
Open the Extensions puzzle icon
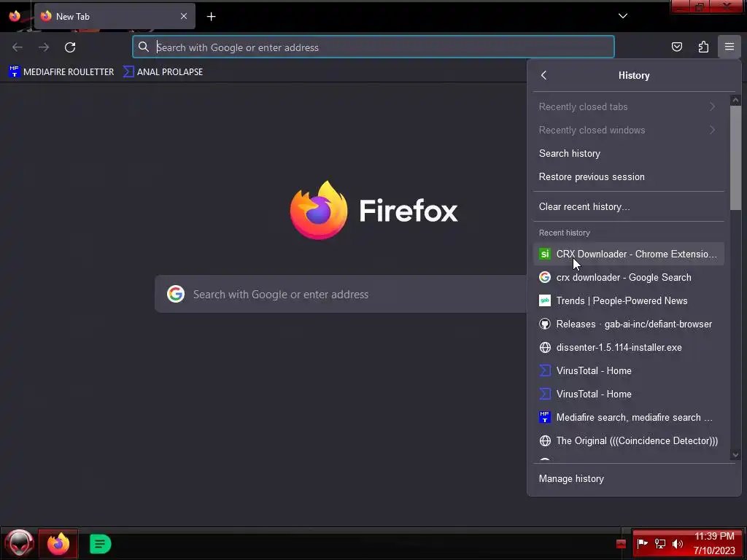(x=703, y=47)
